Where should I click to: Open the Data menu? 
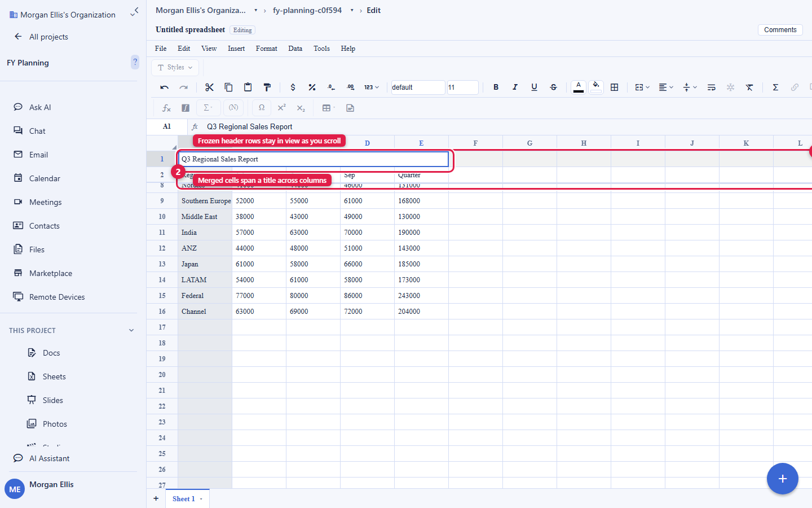(x=295, y=49)
